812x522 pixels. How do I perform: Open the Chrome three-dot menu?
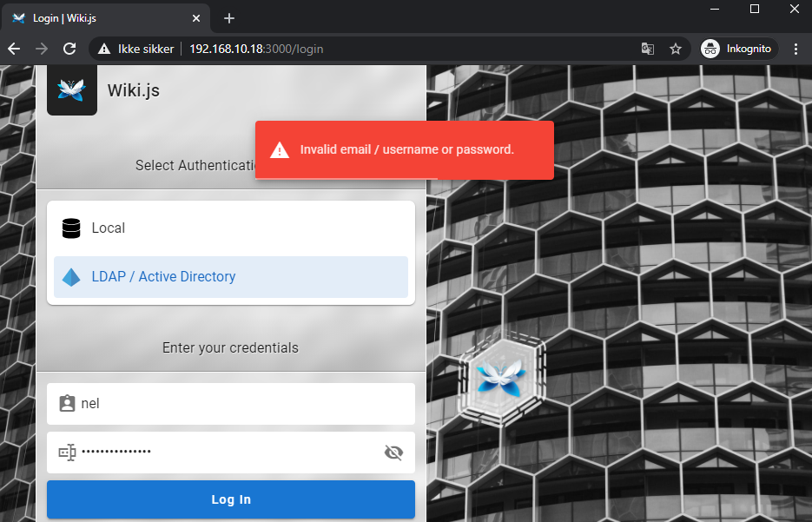(796, 49)
